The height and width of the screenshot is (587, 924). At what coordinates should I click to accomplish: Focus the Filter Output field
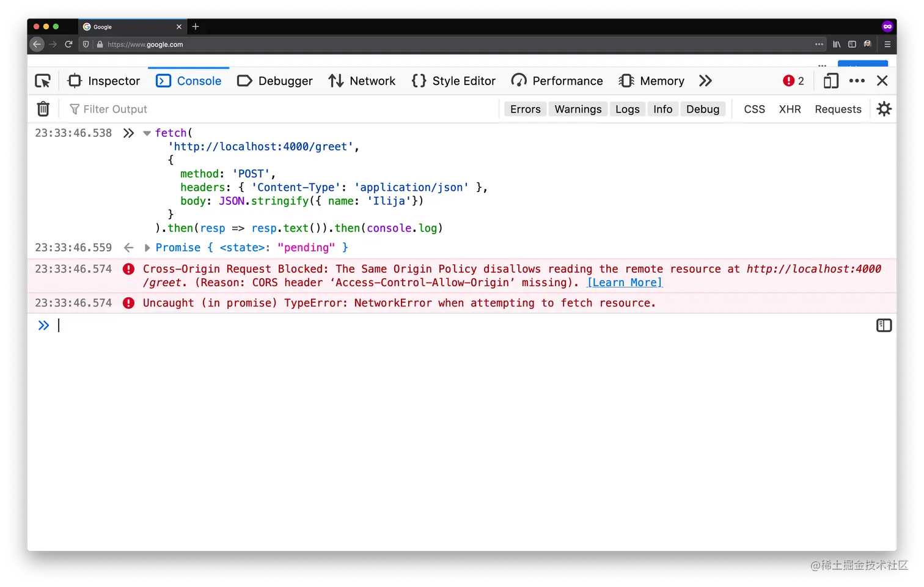point(281,109)
